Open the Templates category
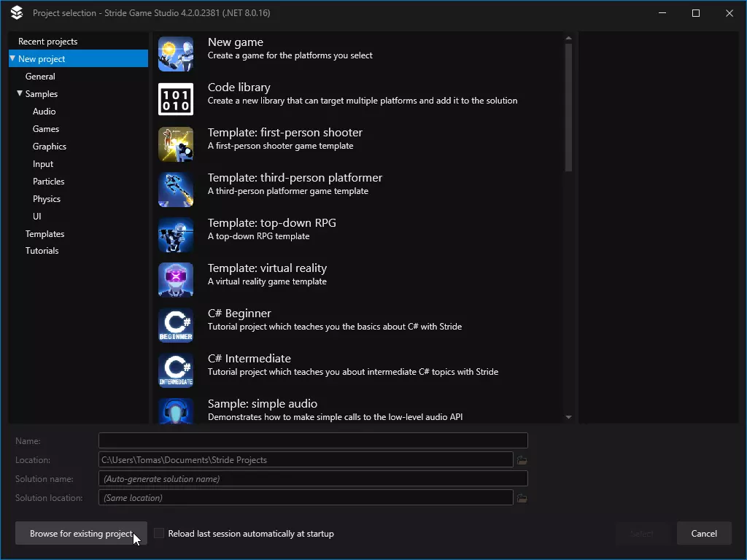This screenshot has height=560, width=747. [x=44, y=234]
